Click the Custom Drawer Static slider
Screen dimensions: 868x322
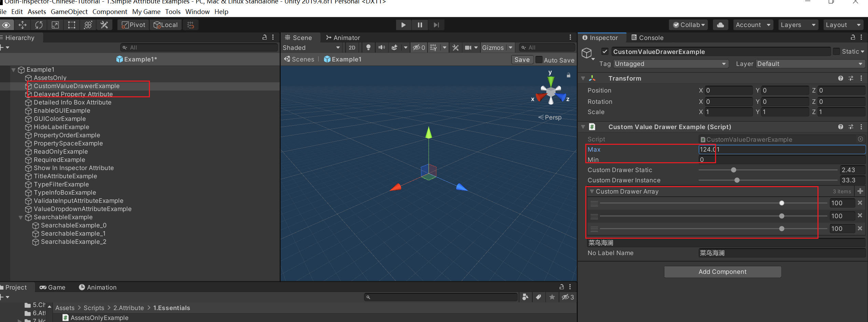click(x=768, y=170)
